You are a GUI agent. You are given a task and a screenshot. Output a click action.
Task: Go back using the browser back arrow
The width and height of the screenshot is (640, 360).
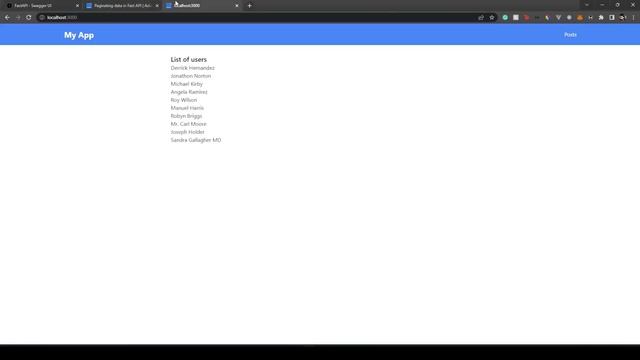(7, 18)
